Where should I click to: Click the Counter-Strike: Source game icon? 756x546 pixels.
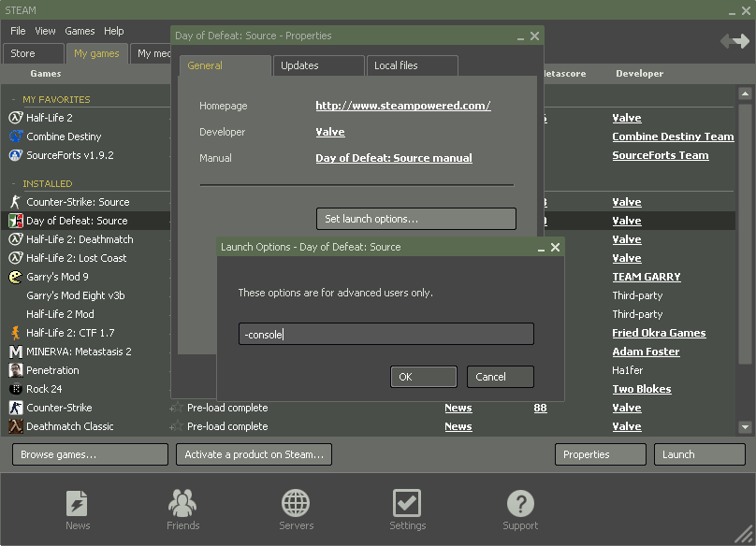[16, 202]
